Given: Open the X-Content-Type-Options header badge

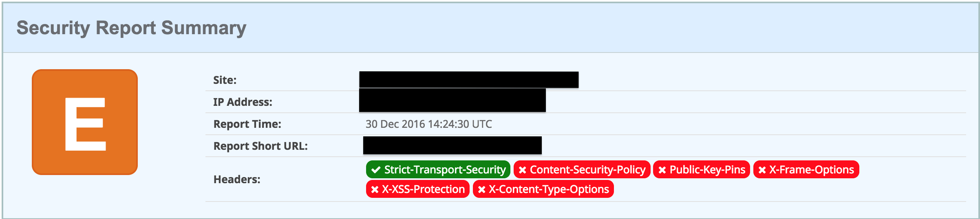Looking at the screenshot, I should point(543,189).
